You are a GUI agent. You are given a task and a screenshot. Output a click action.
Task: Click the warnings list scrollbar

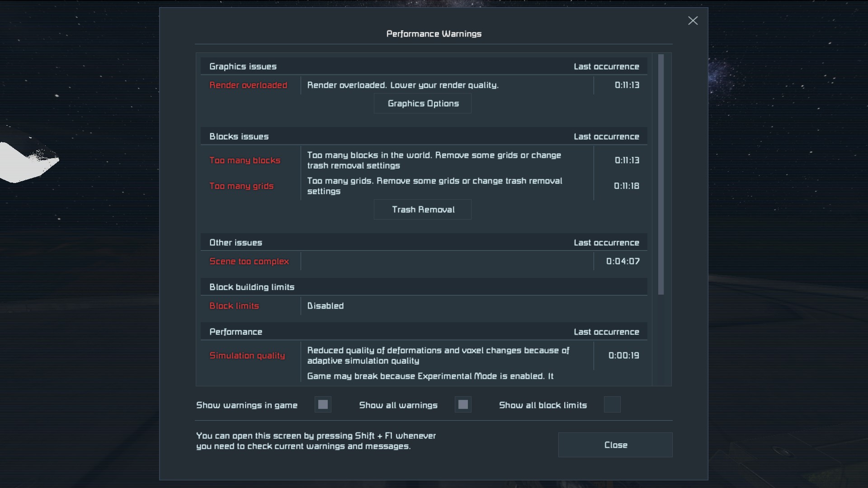coord(661,174)
